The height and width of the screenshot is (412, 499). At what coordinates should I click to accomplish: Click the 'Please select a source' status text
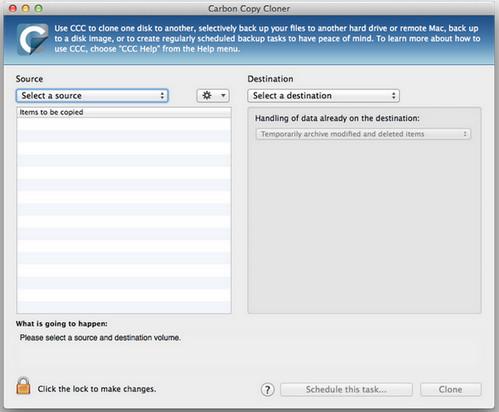(100, 338)
